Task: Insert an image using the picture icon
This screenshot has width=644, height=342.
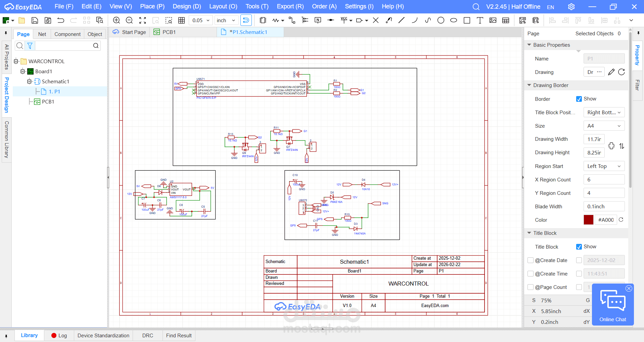Action: [493, 20]
